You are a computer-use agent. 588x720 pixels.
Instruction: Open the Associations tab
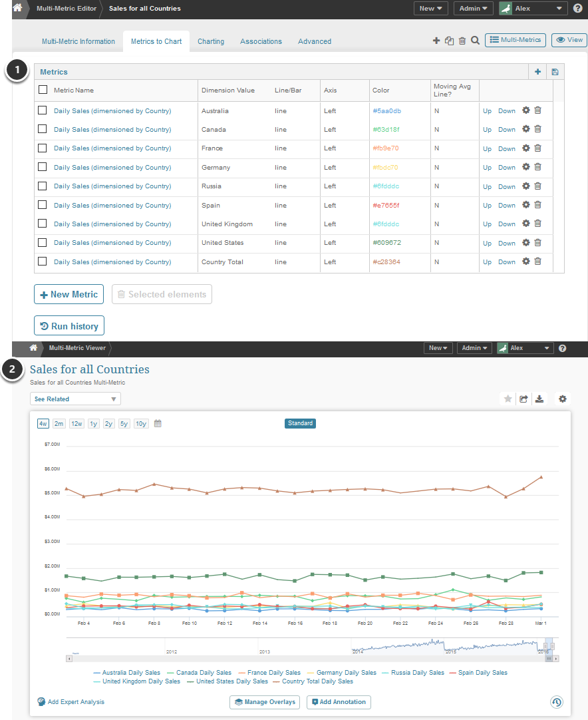261,41
